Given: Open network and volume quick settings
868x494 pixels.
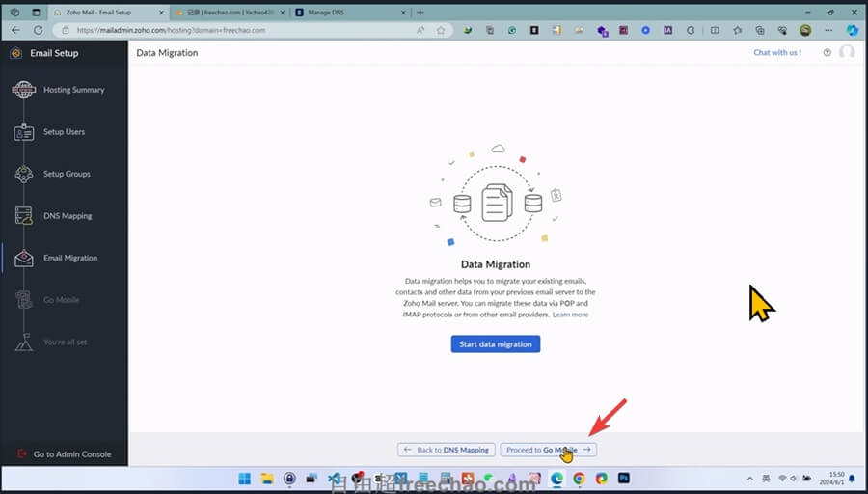Looking at the screenshot, I should 795,479.
